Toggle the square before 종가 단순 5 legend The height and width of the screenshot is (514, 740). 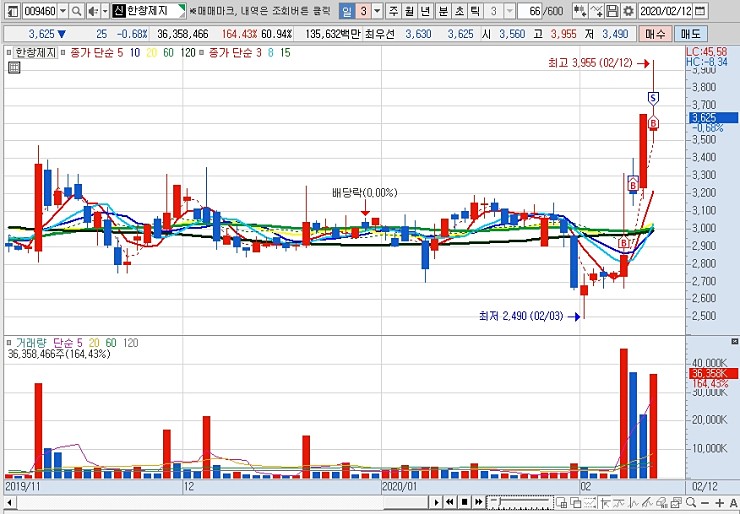63,53
